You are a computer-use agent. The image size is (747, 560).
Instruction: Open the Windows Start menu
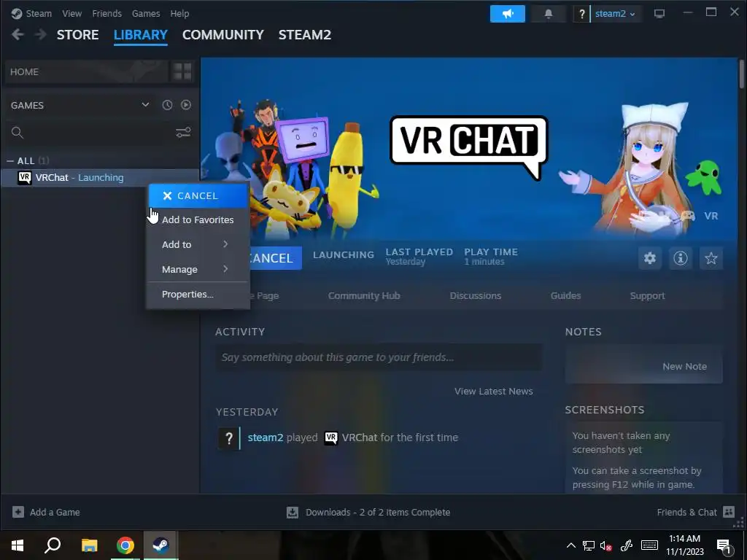(x=18, y=545)
